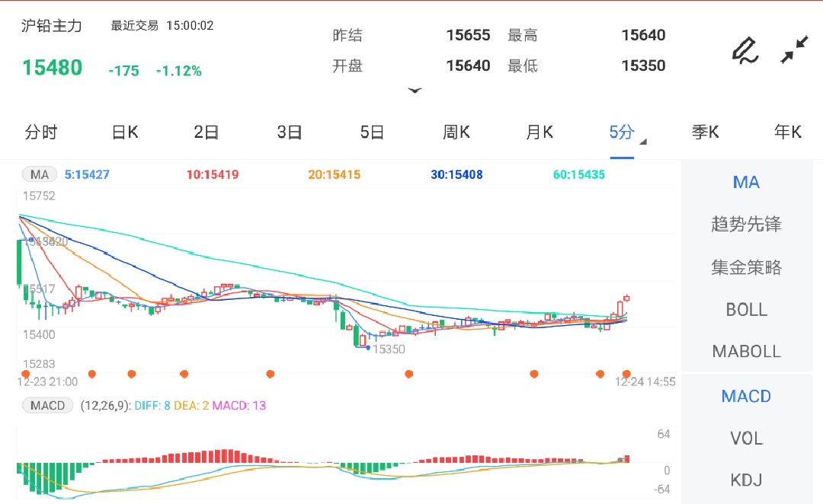Click the 5:15427 moving average value
The height and width of the screenshot is (504, 823).
[87, 174]
